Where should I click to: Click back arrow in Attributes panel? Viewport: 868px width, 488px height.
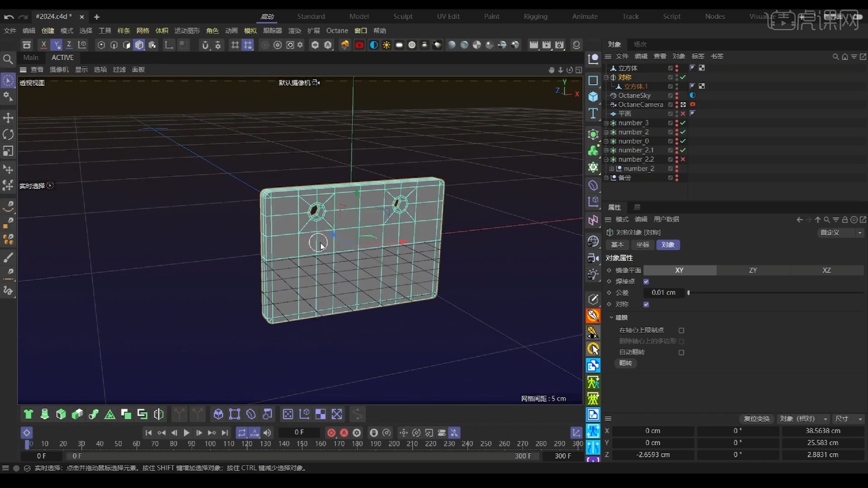pos(800,220)
